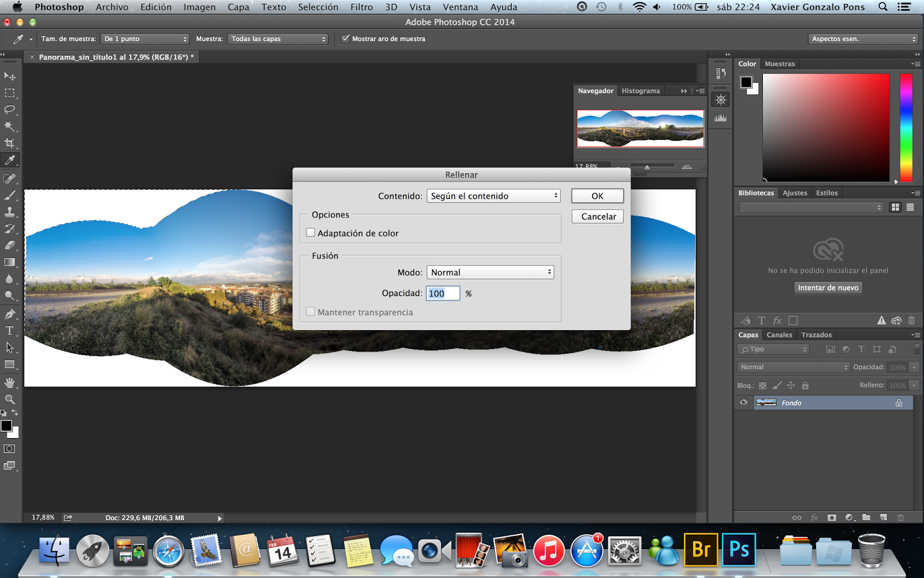Screen dimensions: 924x578
Task: Click the hue spectrum slider
Action: [906, 128]
